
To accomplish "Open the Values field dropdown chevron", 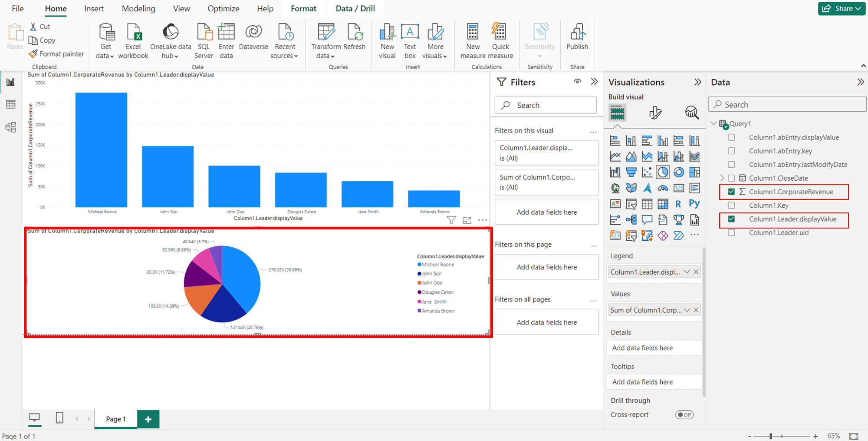I will coord(687,310).
